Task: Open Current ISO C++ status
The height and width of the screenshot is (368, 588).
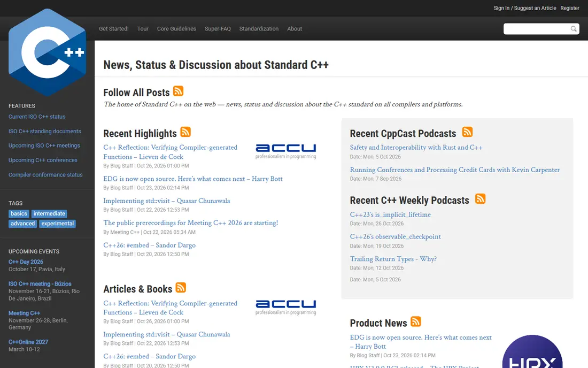Action: (x=37, y=117)
